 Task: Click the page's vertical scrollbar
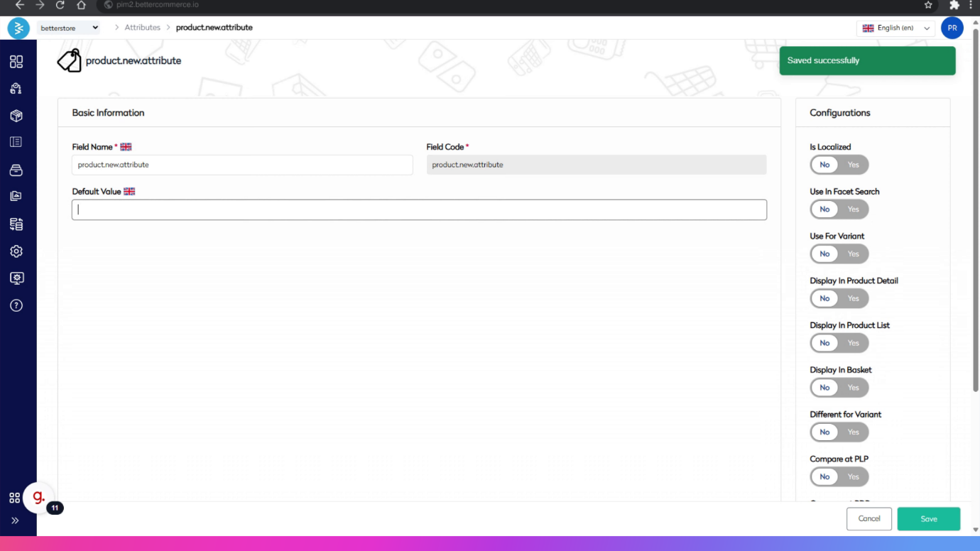pyautogui.click(x=976, y=213)
